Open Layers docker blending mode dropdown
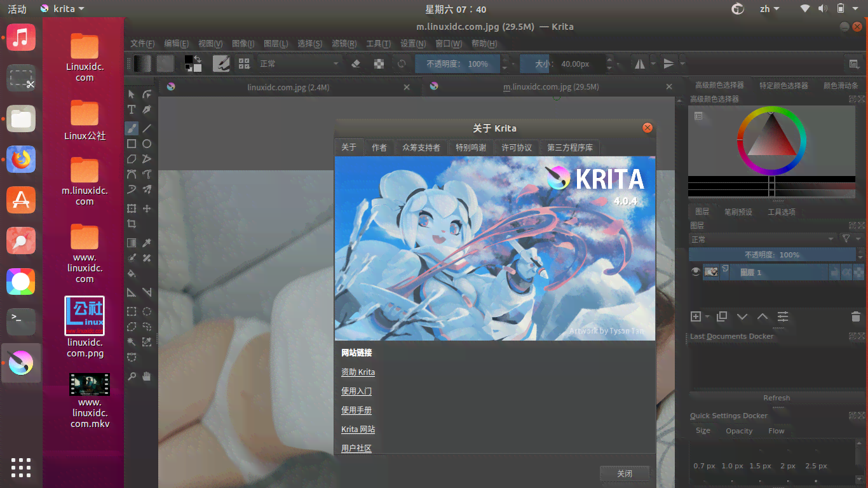 763,239
